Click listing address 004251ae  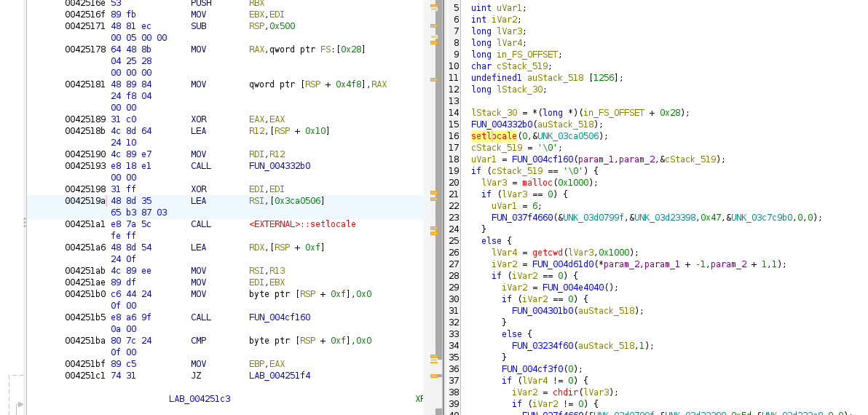[x=84, y=282]
